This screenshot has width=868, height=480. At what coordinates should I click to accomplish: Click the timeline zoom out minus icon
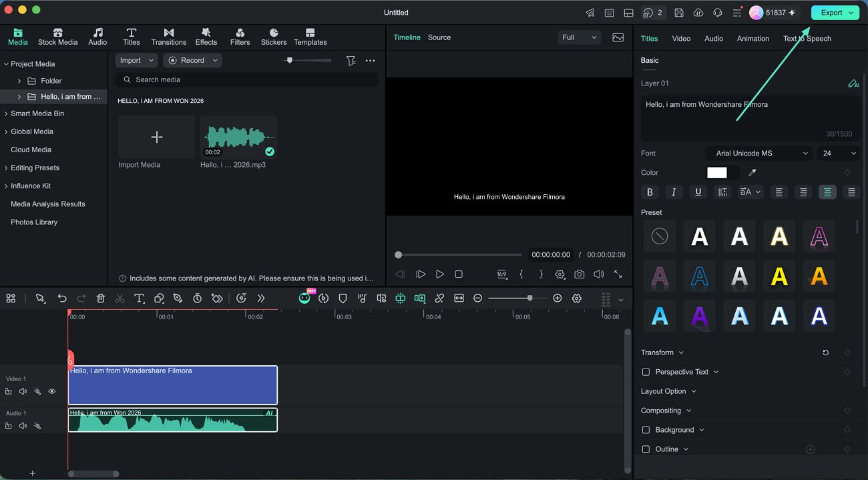coord(477,298)
